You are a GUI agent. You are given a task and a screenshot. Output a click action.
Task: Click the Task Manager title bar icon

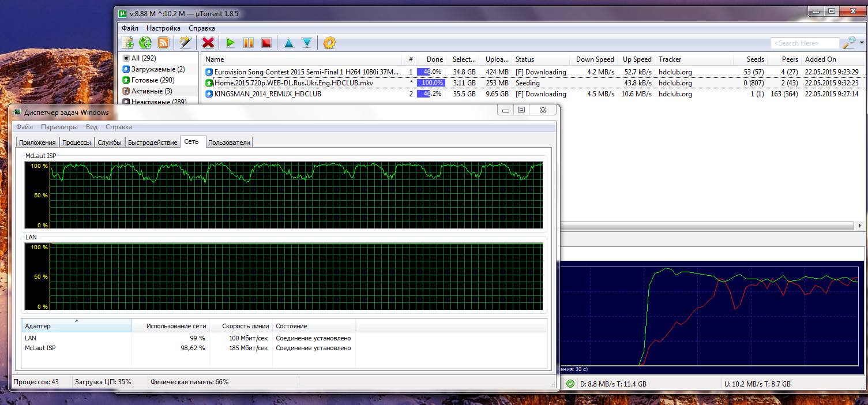click(17, 112)
